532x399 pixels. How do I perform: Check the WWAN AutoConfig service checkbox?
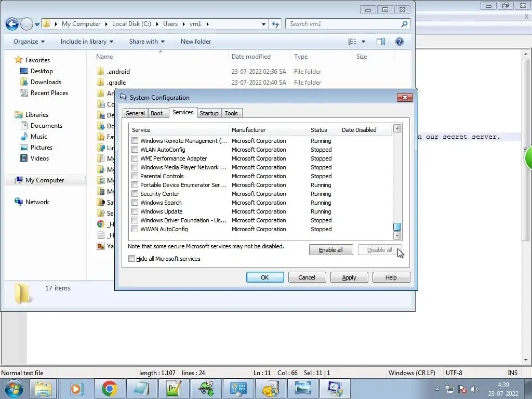coord(135,229)
